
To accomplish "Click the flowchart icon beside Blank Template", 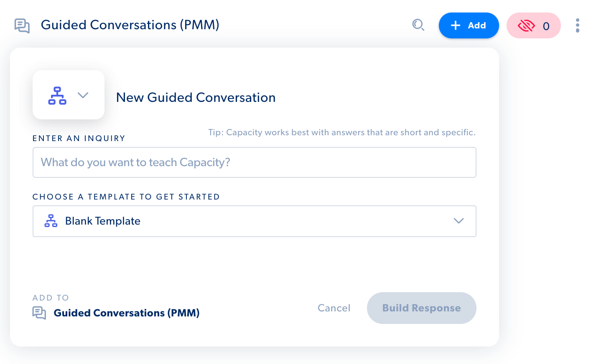I will click(51, 221).
